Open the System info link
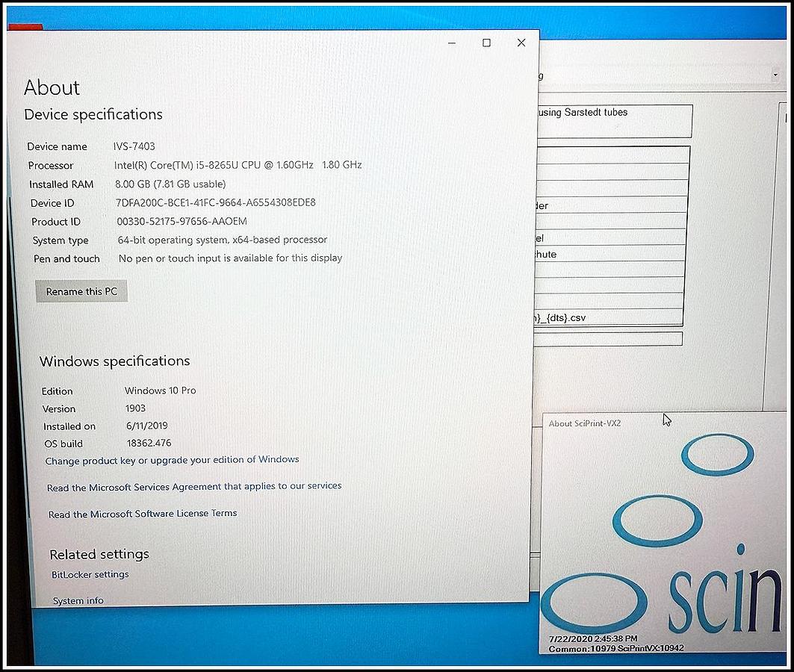 pos(78,600)
